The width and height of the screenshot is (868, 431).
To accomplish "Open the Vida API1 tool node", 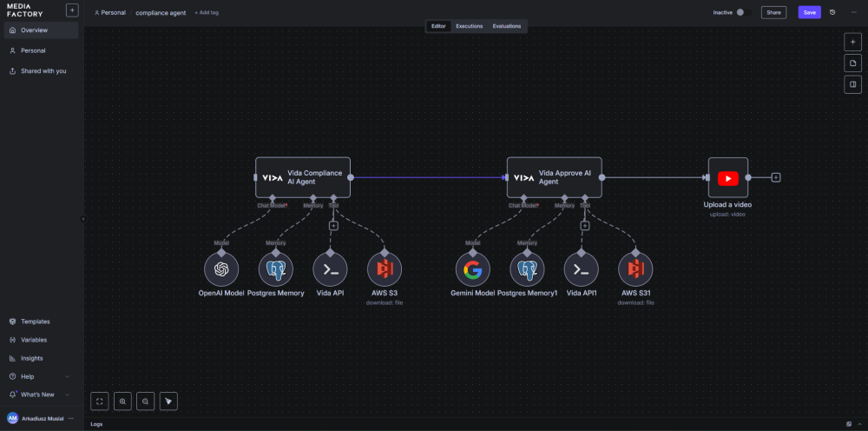I will [582, 269].
